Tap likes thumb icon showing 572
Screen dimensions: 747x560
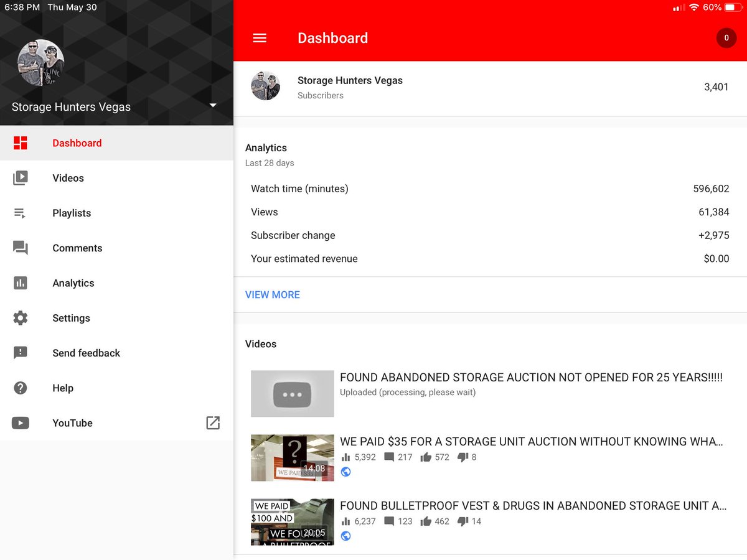pyautogui.click(x=426, y=457)
